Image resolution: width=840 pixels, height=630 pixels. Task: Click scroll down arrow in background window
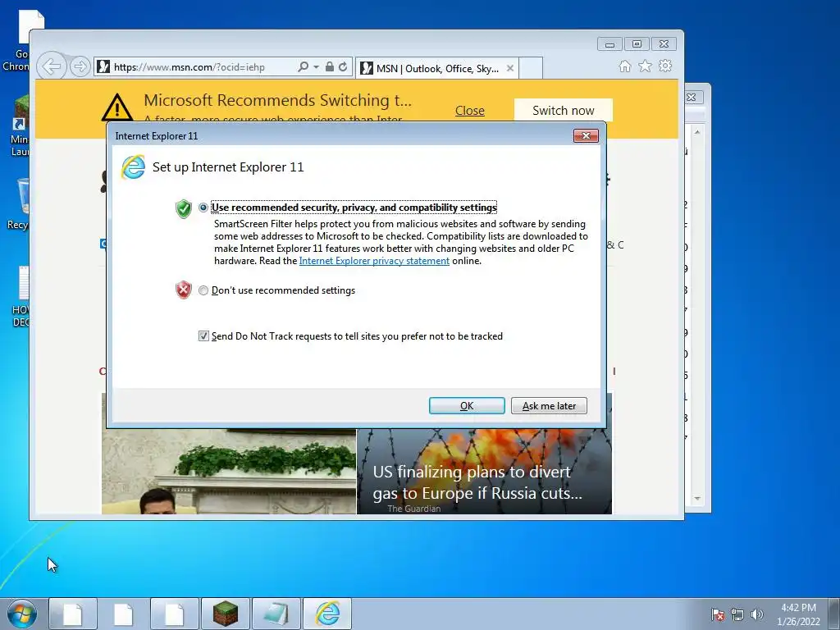point(697,498)
